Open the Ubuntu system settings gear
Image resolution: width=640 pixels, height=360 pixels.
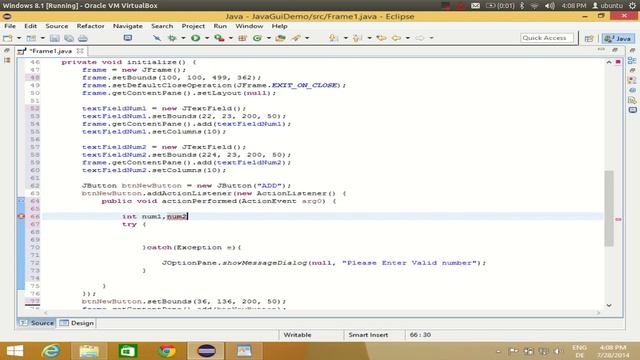tap(632, 5)
